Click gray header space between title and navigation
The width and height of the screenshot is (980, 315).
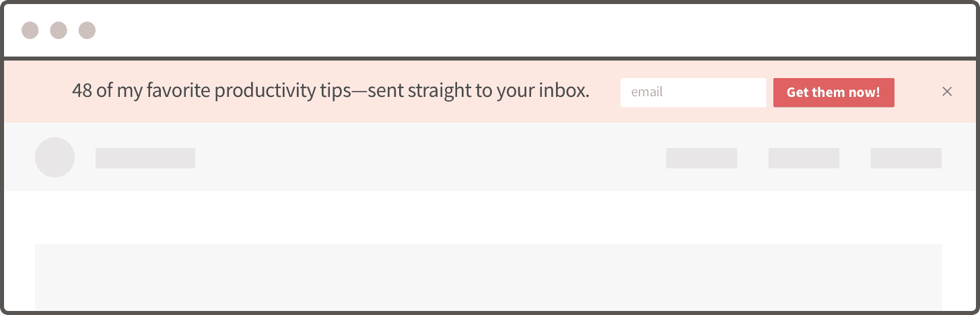click(x=431, y=158)
